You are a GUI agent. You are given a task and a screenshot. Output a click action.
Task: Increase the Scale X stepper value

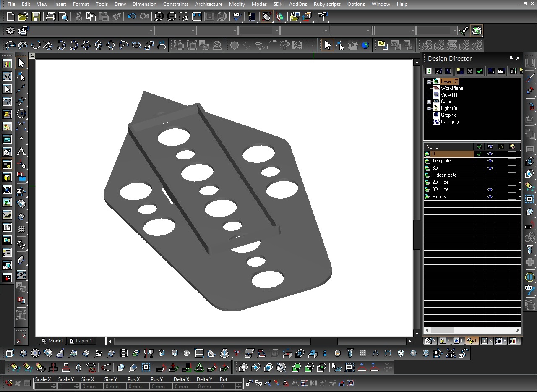[54, 385]
